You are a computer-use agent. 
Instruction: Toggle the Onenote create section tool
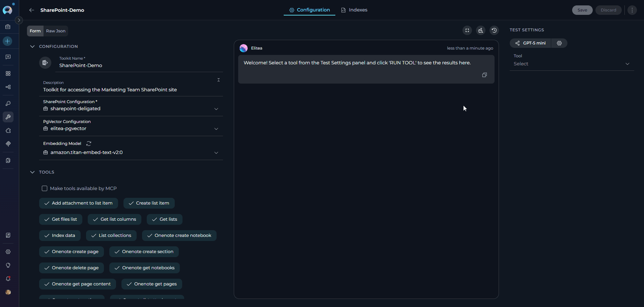[144, 252]
